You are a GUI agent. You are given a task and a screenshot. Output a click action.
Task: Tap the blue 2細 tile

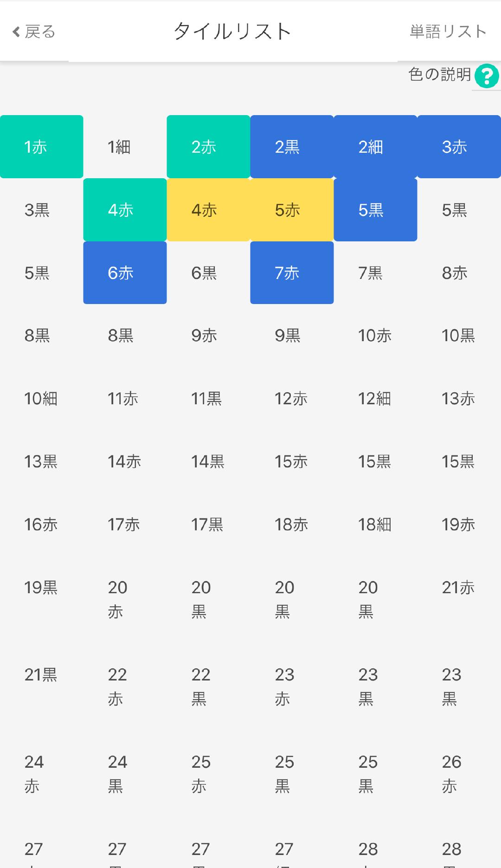[375, 147]
